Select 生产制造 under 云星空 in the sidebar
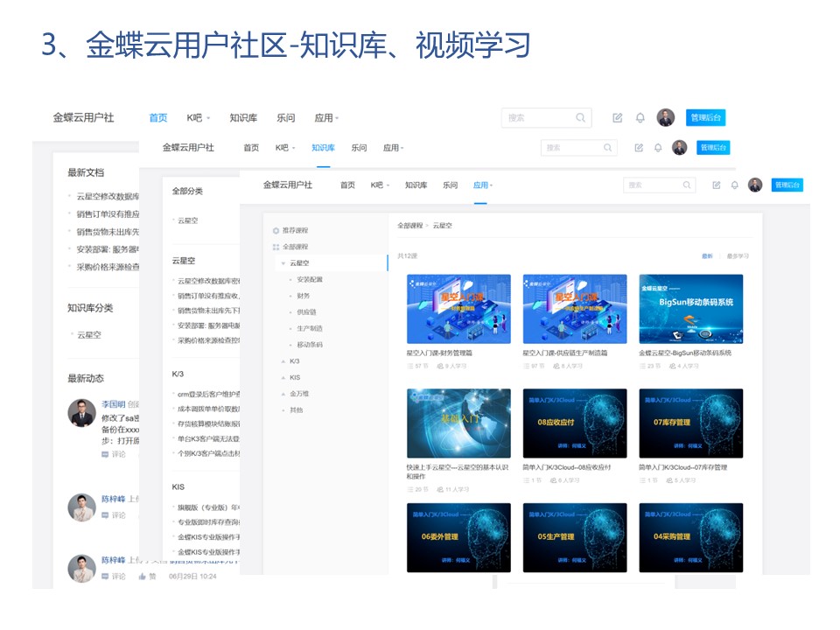The width and height of the screenshot is (840, 630). tap(310, 328)
